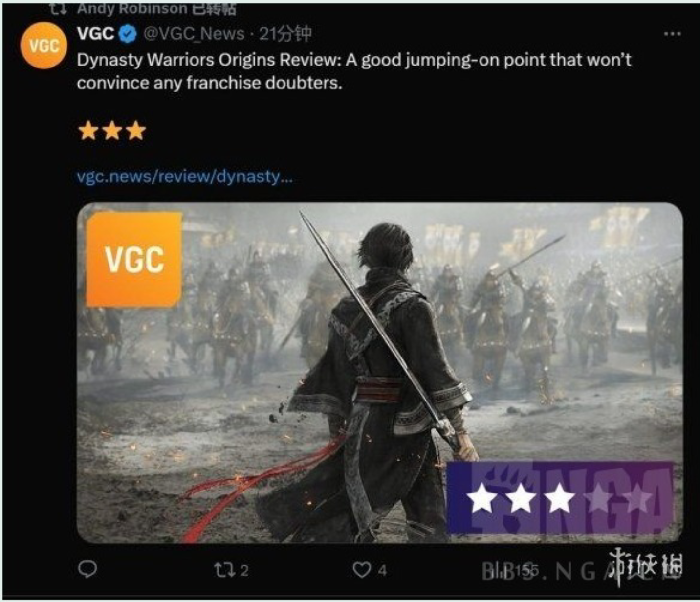
Task: Open the 21分钟 timestamp link
Action: point(285,34)
